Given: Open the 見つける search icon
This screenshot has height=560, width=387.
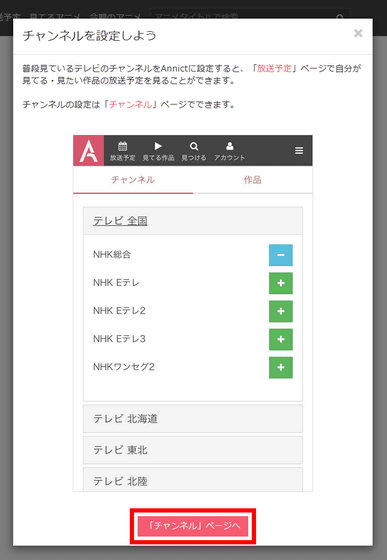Looking at the screenshot, I should (194, 151).
